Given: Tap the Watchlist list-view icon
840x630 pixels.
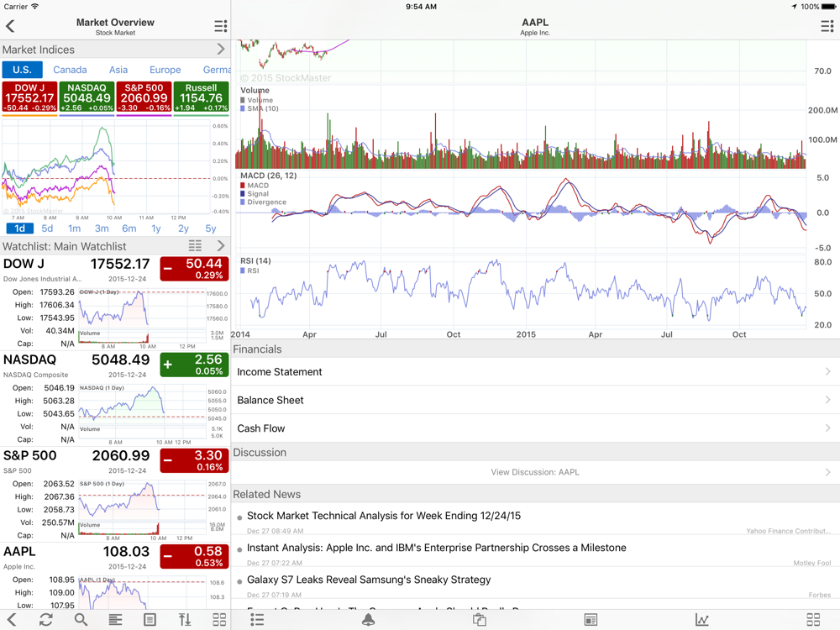Looking at the screenshot, I should point(195,246).
